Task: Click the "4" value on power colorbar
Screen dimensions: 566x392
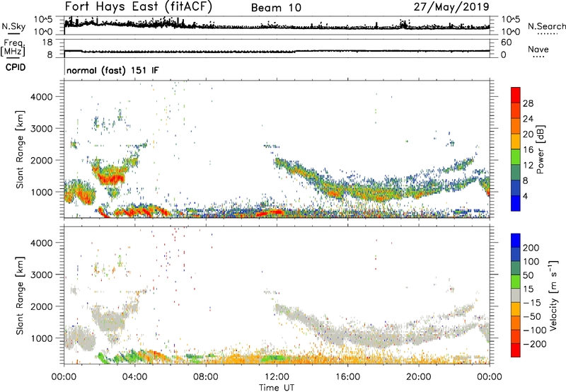Action: click(526, 196)
